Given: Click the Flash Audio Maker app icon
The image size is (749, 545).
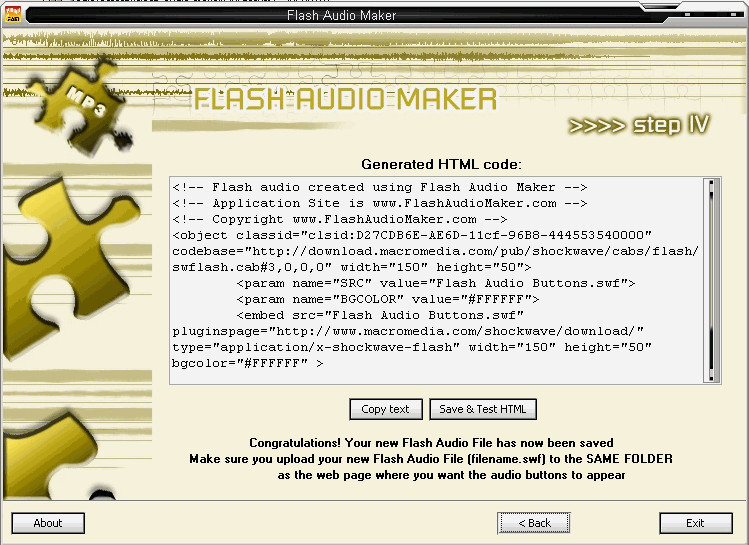Looking at the screenshot, I should tap(13, 14).
